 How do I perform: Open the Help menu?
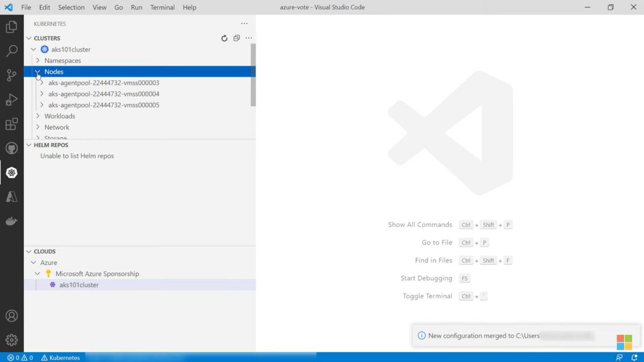189,7
